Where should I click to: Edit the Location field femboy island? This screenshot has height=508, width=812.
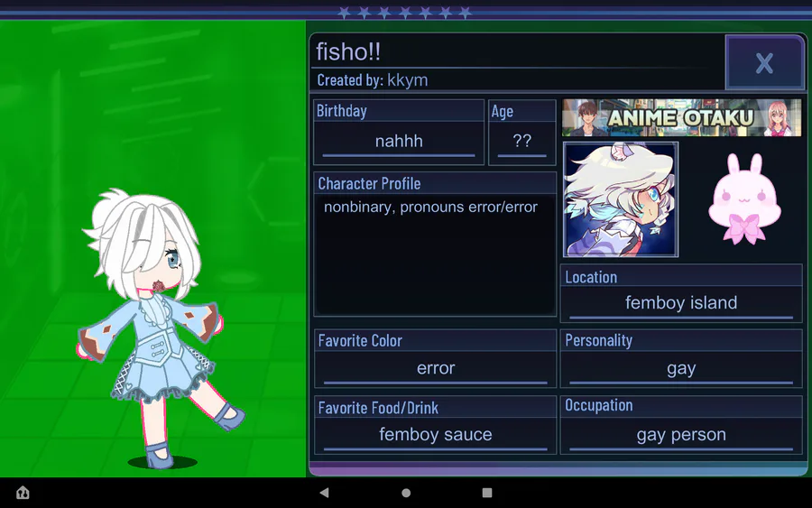[x=681, y=303]
